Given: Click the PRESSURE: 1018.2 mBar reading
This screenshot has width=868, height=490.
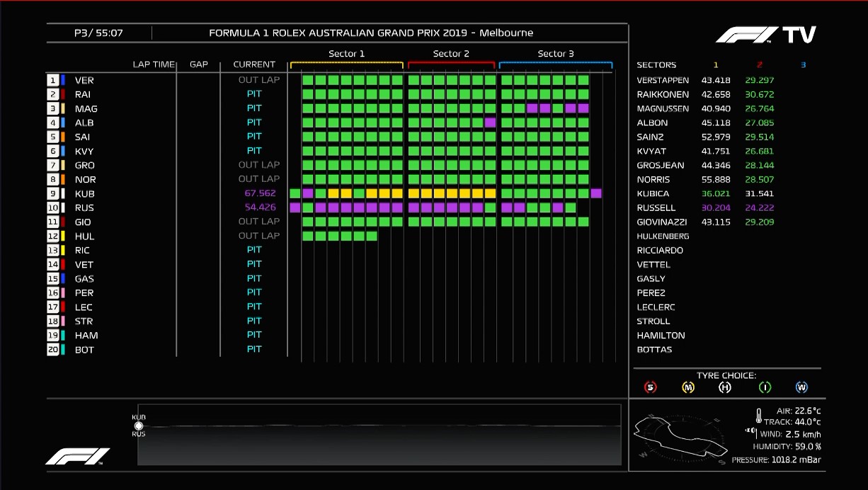Looking at the screenshot, I should click(777, 460).
